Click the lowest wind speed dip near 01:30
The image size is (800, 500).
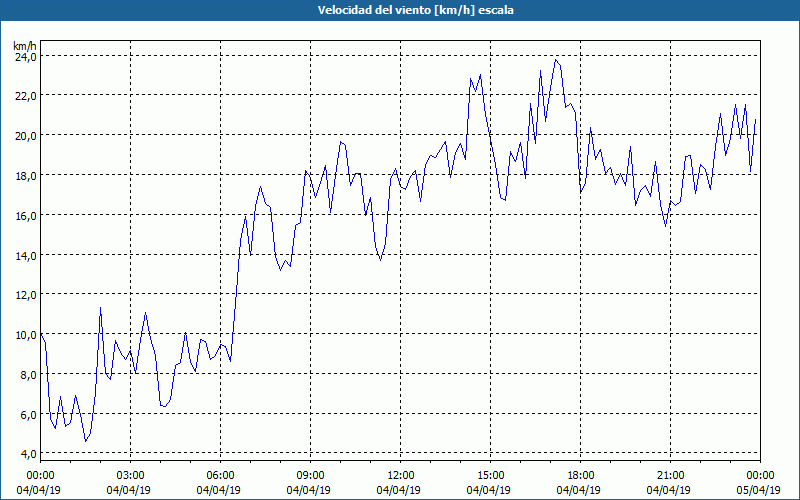click(x=86, y=441)
